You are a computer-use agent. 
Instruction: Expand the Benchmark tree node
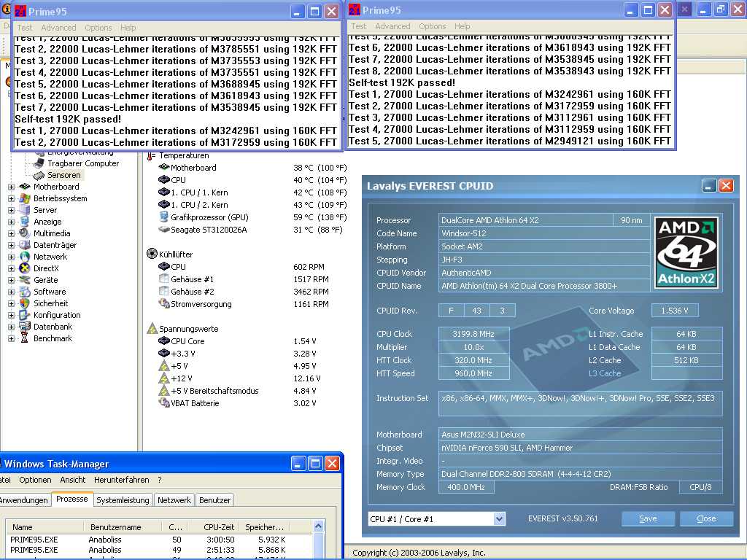11,338
